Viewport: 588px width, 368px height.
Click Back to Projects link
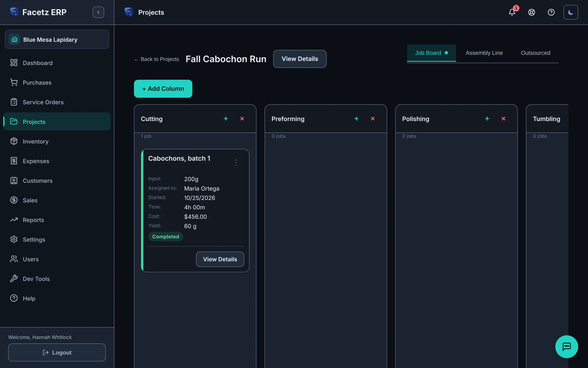coord(157,59)
